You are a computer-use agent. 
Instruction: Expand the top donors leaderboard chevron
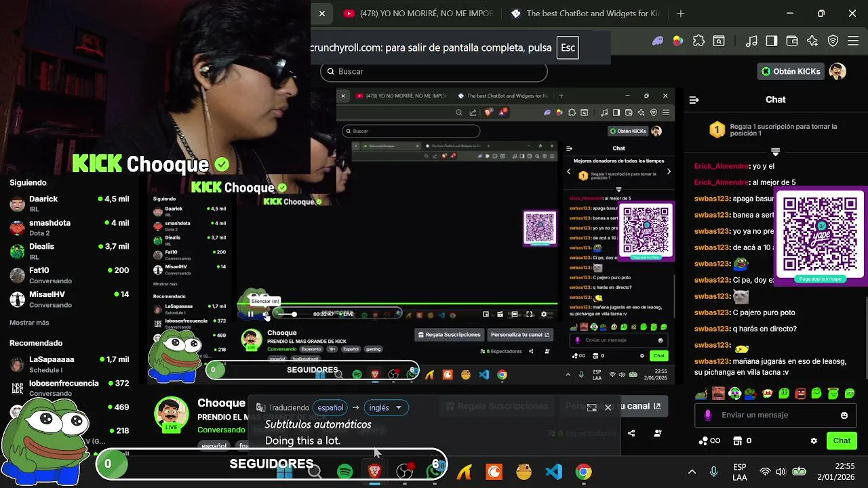(775, 152)
